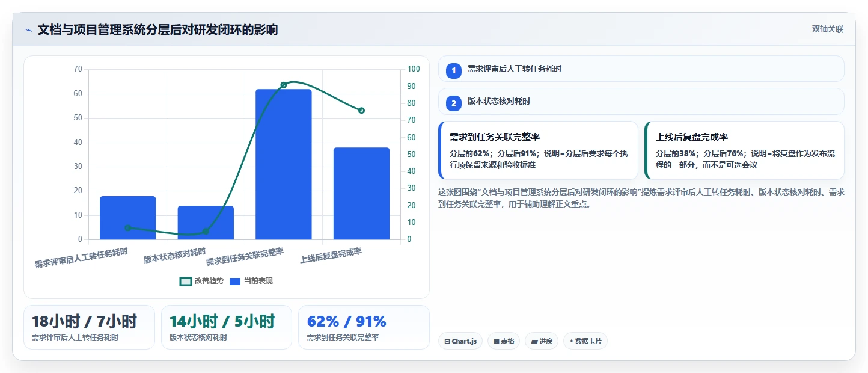
Task: Click the 62% / 91% stat card
Action: tap(364, 327)
